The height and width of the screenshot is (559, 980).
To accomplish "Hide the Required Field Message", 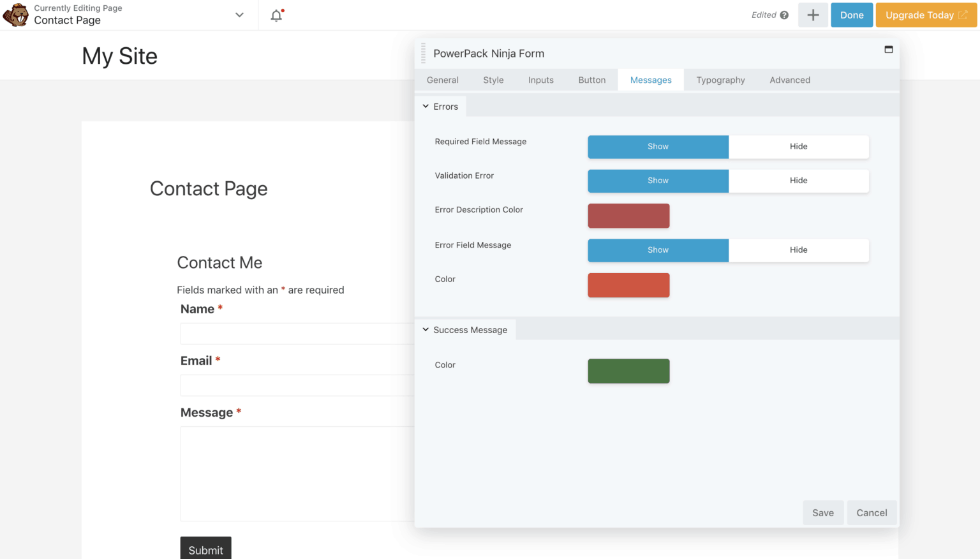I will [799, 147].
